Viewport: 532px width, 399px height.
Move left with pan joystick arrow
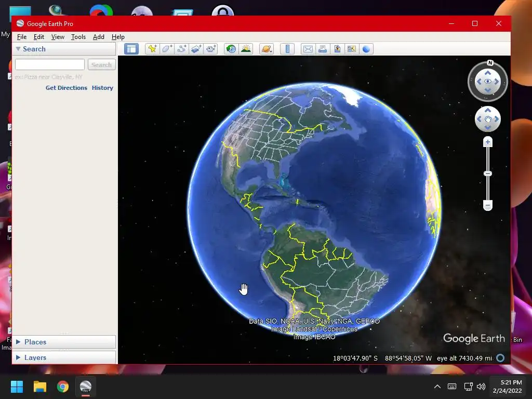pyautogui.click(x=479, y=119)
